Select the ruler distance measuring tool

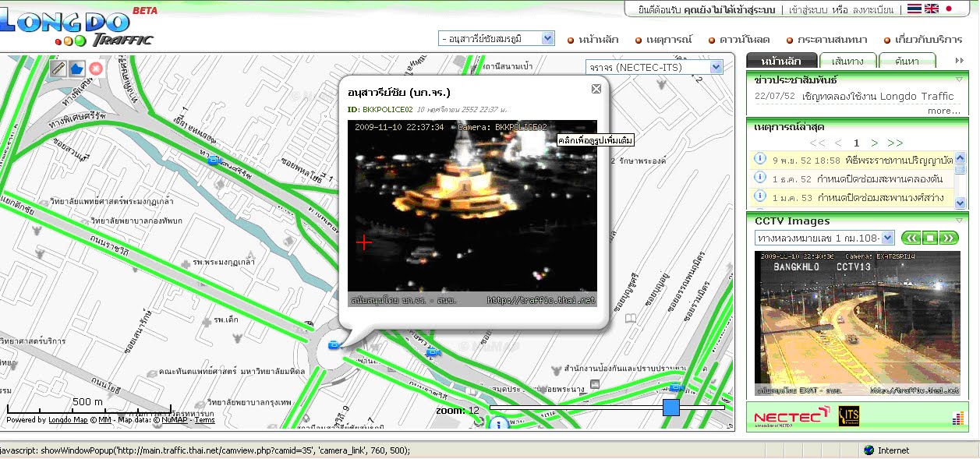point(58,68)
